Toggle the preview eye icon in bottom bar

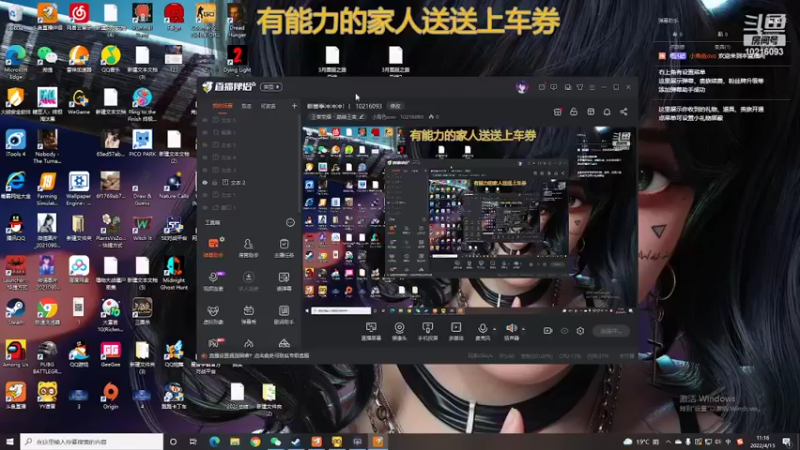pos(564,331)
